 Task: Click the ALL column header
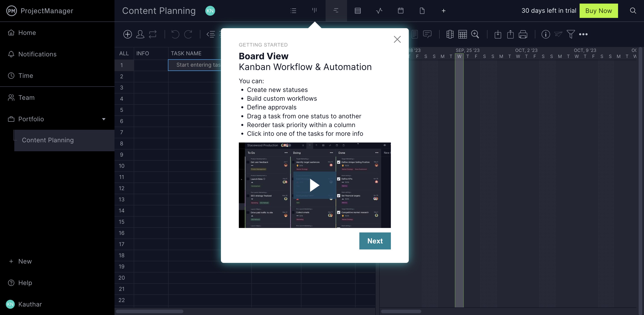[x=124, y=53]
